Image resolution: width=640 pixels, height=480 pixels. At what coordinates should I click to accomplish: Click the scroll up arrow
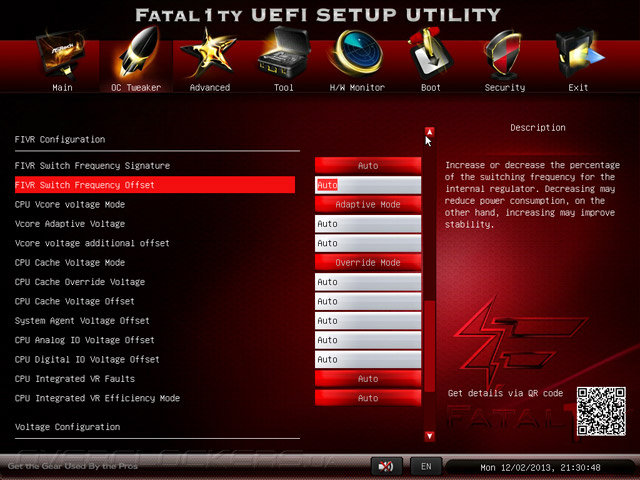pos(429,132)
